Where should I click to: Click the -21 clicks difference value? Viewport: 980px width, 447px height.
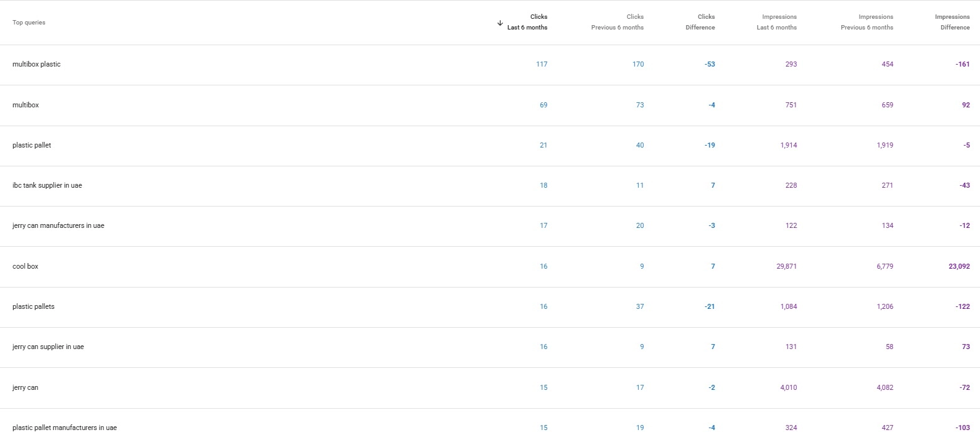point(710,306)
